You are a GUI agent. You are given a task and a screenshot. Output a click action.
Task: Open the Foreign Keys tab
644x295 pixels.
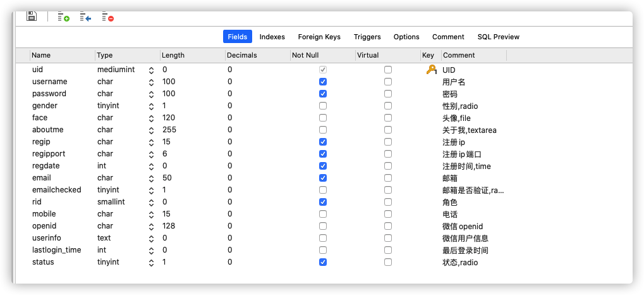(319, 37)
